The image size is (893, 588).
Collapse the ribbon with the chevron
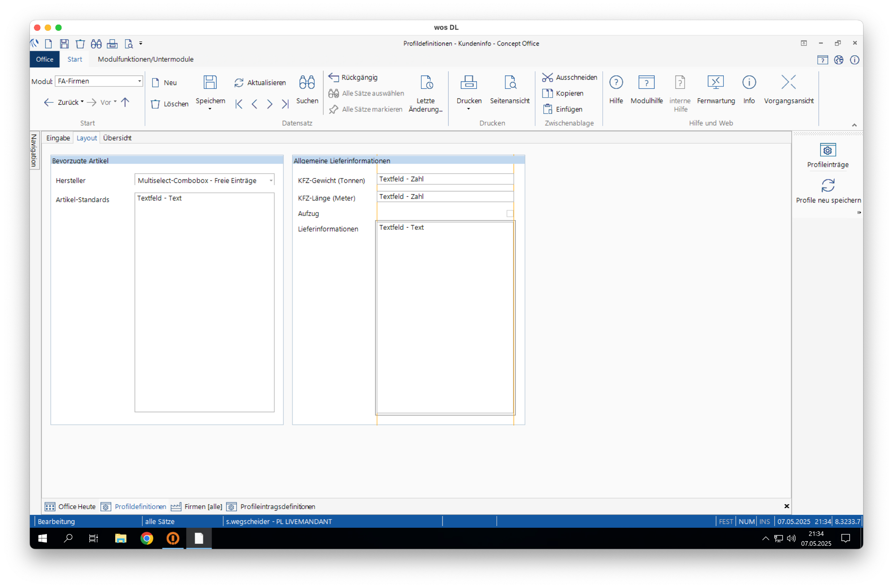854,125
